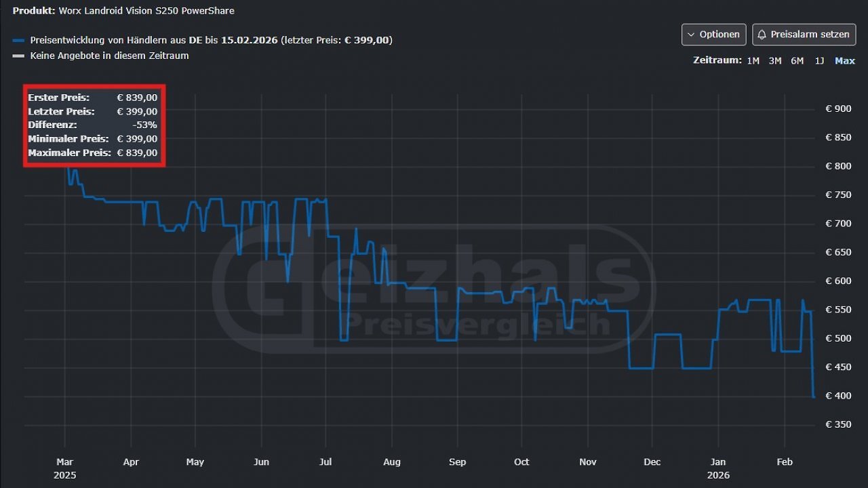
Task: Select the 1M time range
Action: click(x=753, y=61)
